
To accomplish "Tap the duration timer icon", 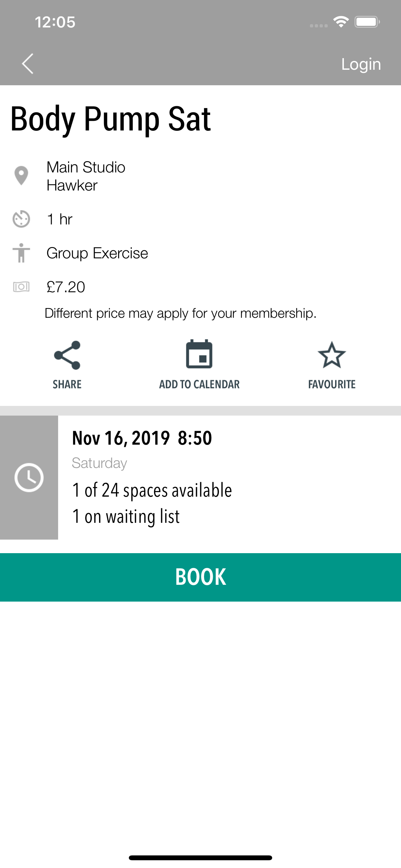I will coord(21,219).
